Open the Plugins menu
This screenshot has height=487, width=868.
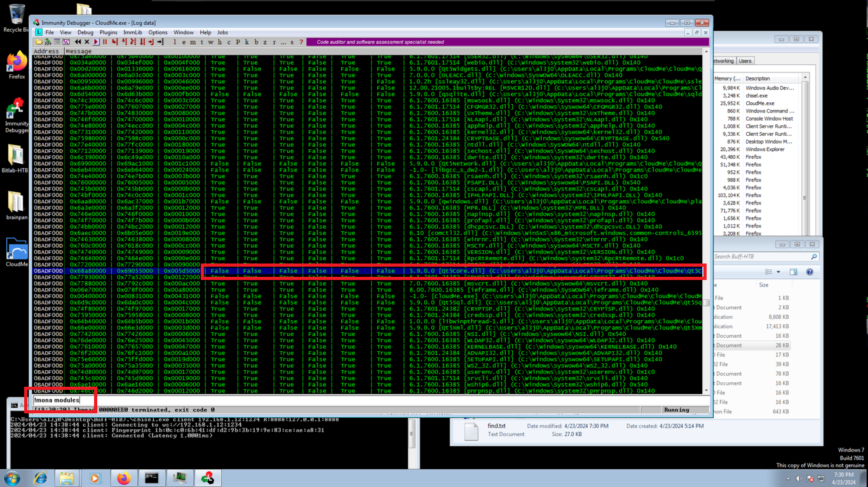(x=108, y=32)
